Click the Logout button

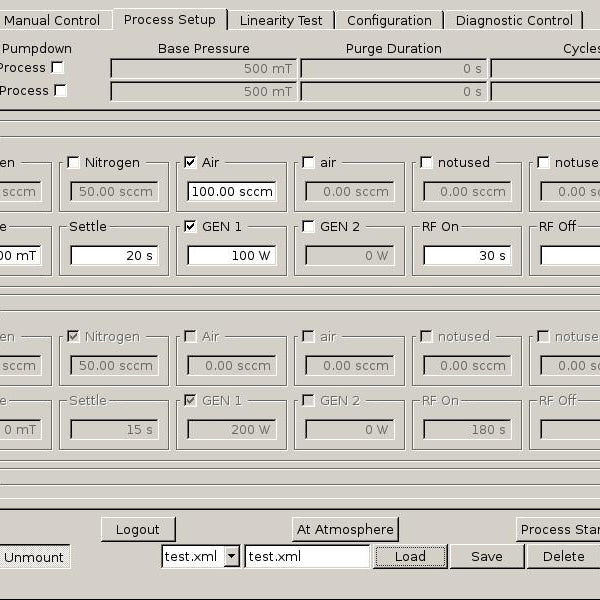pos(138,530)
